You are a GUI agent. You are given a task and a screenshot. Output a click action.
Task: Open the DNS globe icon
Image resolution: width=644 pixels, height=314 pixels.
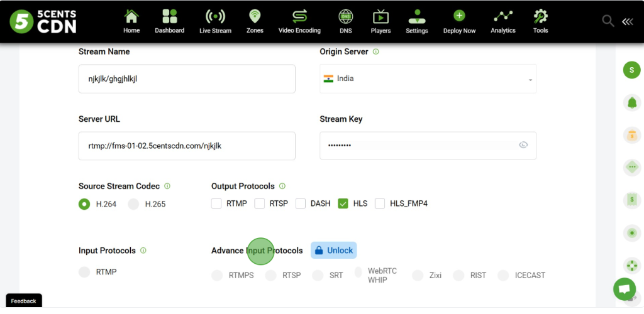pyautogui.click(x=345, y=17)
